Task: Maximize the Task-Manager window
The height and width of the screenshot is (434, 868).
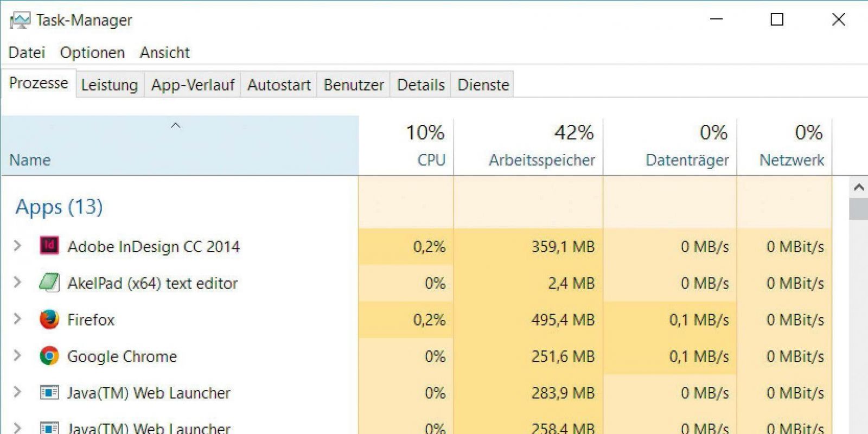Action: pos(777,20)
